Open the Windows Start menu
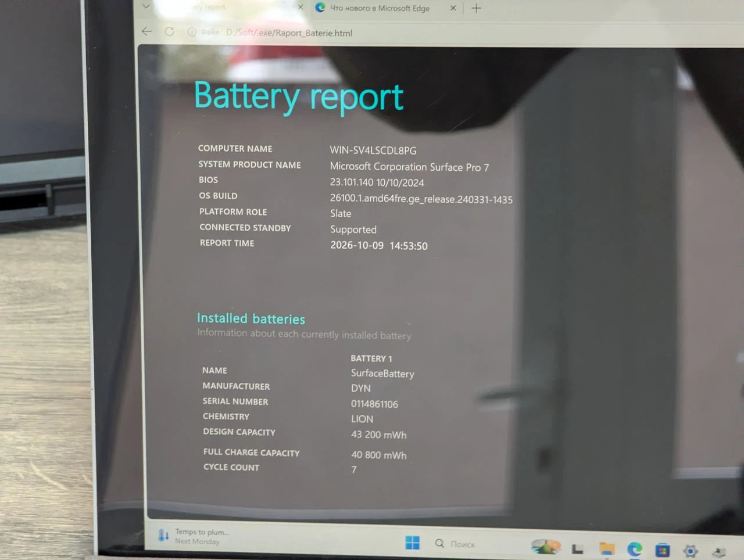The image size is (744, 560). coord(413,543)
